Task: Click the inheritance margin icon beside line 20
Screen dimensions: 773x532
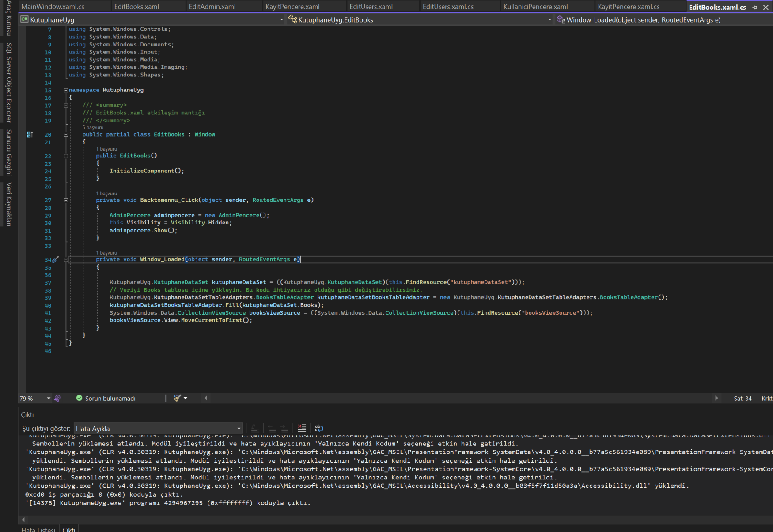Action: tap(30, 135)
